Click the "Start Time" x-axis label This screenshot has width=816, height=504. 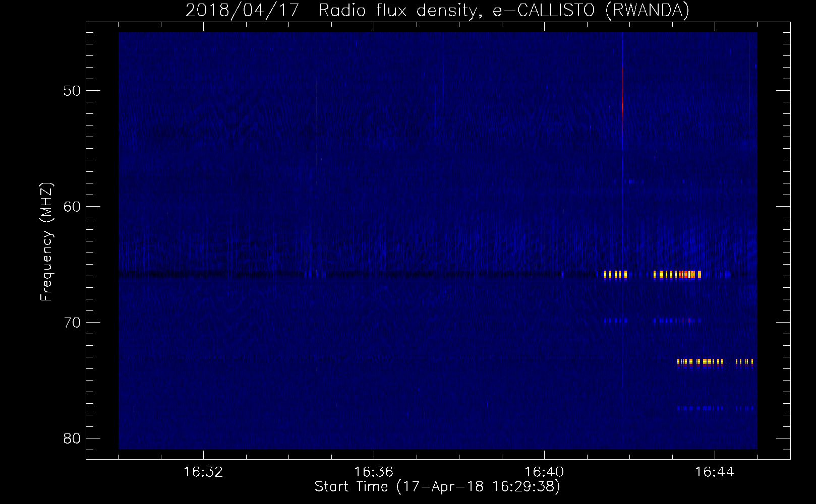[x=437, y=487]
